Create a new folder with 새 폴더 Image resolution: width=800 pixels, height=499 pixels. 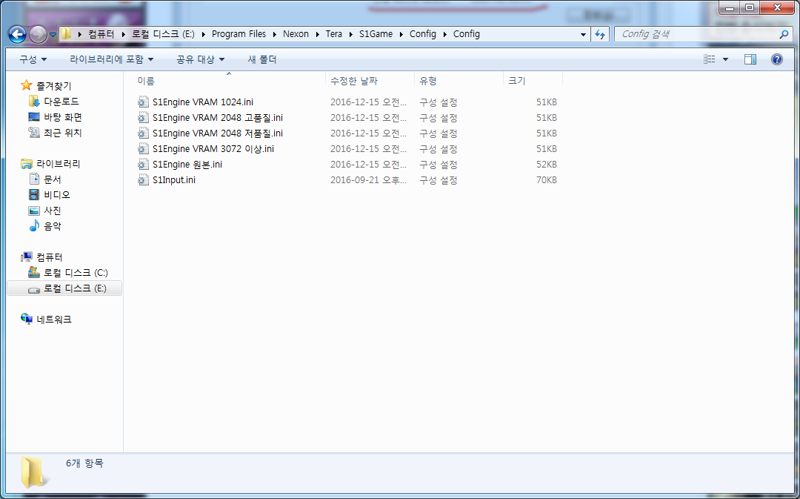262,60
